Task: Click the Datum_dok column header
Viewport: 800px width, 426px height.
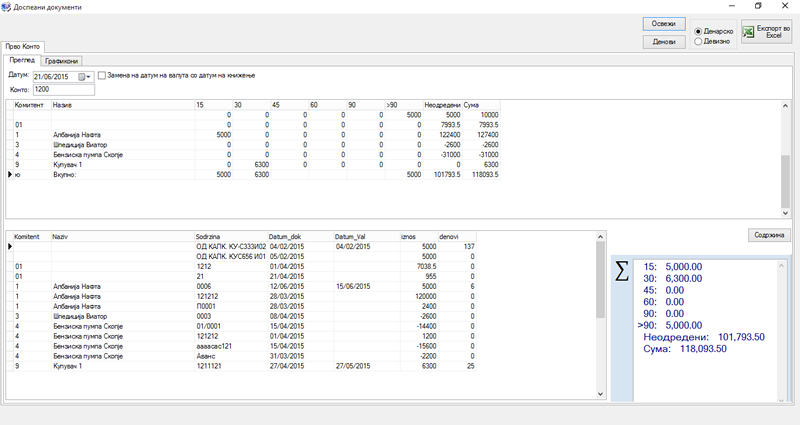Action: [301, 237]
